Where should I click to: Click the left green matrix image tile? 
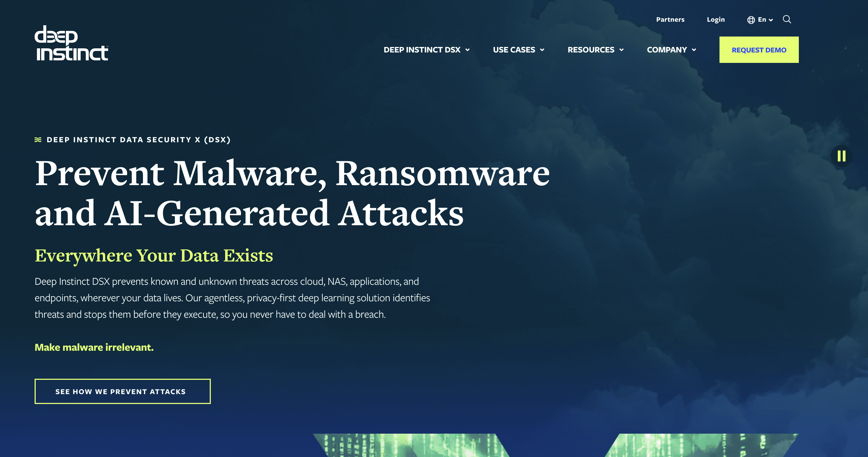[x=411, y=445]
